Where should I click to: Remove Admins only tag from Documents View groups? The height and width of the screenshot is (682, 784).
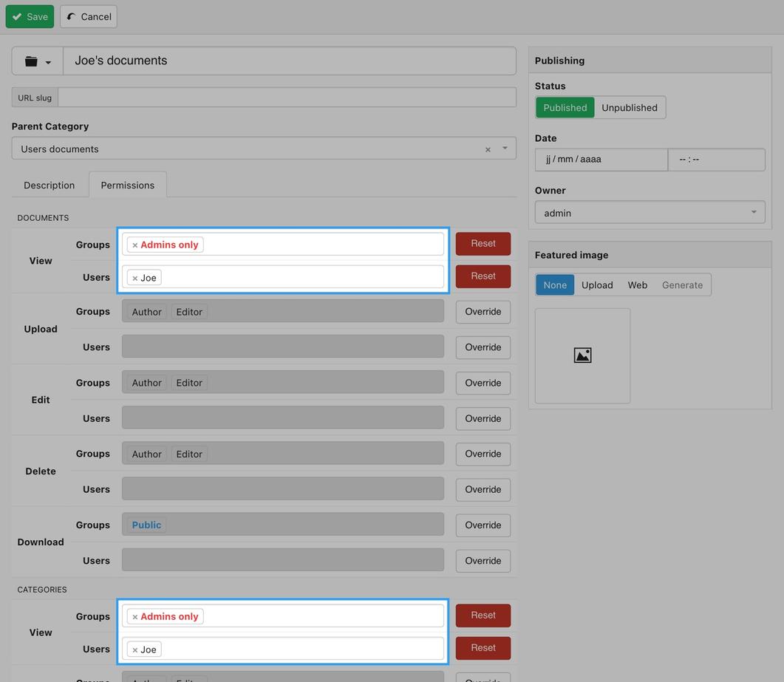point(135,245)
